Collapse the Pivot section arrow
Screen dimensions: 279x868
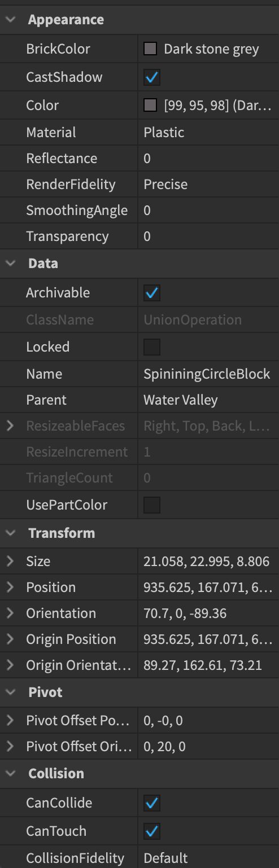pyautogui.click(x=10, y=692)
